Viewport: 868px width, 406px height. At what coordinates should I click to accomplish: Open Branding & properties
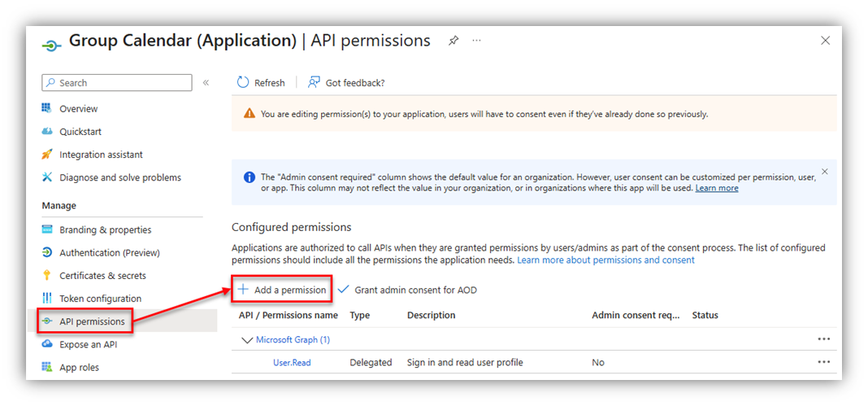(x=105, y=230)
